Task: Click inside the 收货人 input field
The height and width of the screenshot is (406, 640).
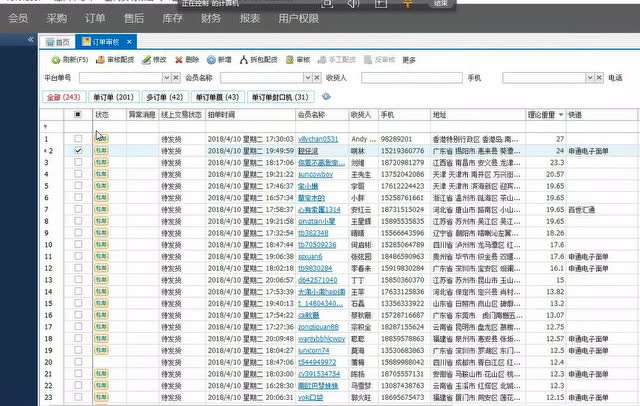Action: (411, 78)
